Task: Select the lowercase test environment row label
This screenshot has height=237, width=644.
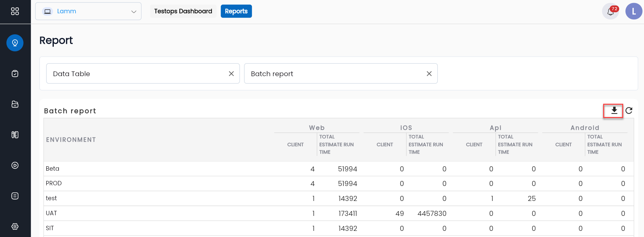Action: (x=51, y=198)
